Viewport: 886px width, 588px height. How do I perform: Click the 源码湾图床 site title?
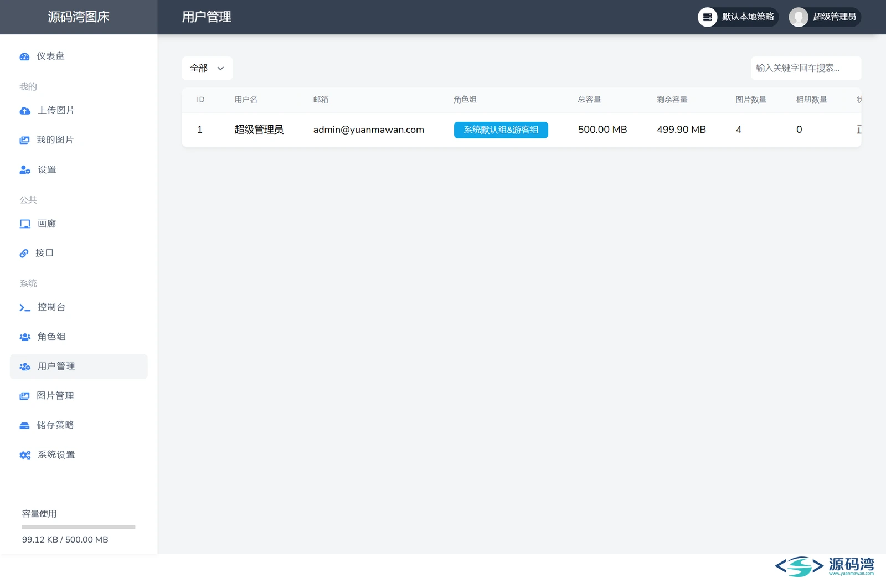[x=79, y=17]
